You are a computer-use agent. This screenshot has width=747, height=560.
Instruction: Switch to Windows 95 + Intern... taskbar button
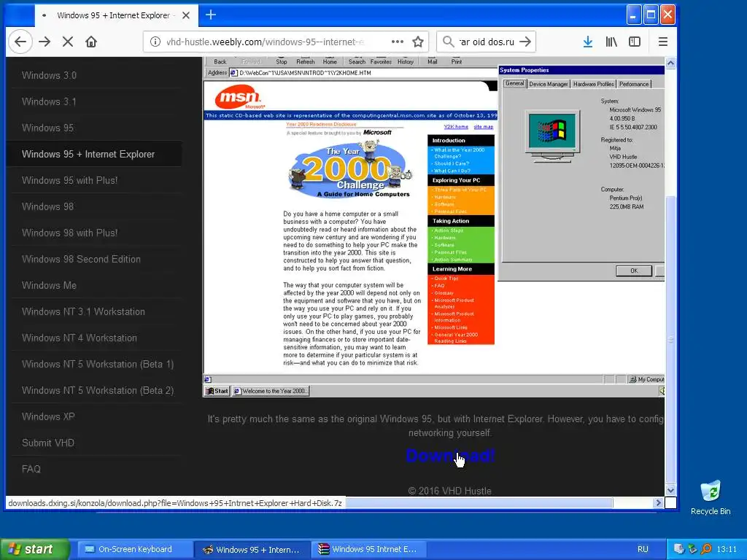(x=252, y=549)
